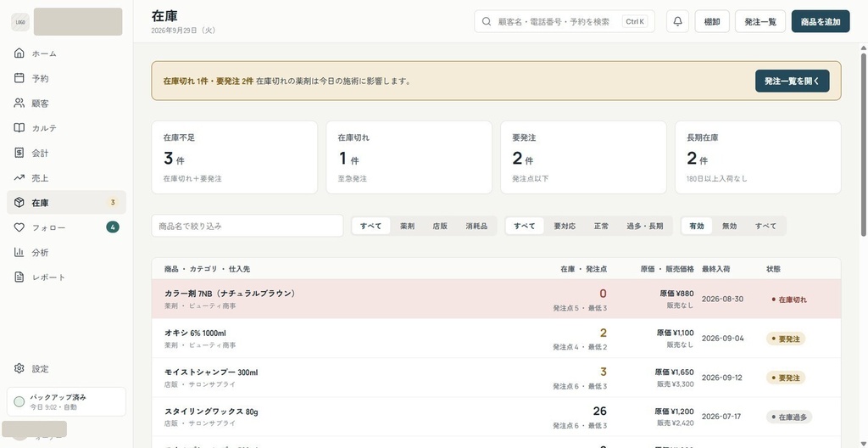868x448 pixels.
Task: Open notifications with the bell icon
Action: tap(677, 21)
